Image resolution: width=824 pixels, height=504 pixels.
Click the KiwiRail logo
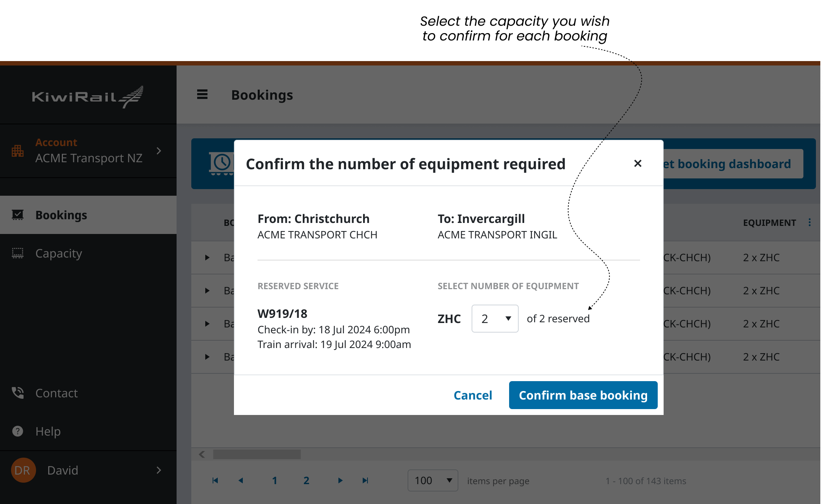88,97
